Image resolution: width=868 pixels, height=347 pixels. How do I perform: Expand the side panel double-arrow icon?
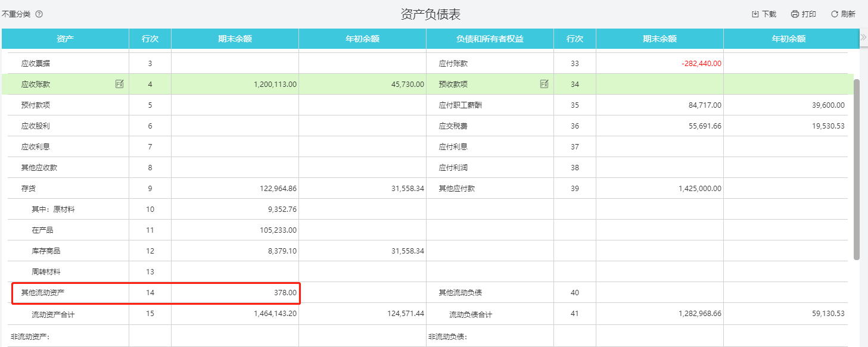(x=863, y=37)
